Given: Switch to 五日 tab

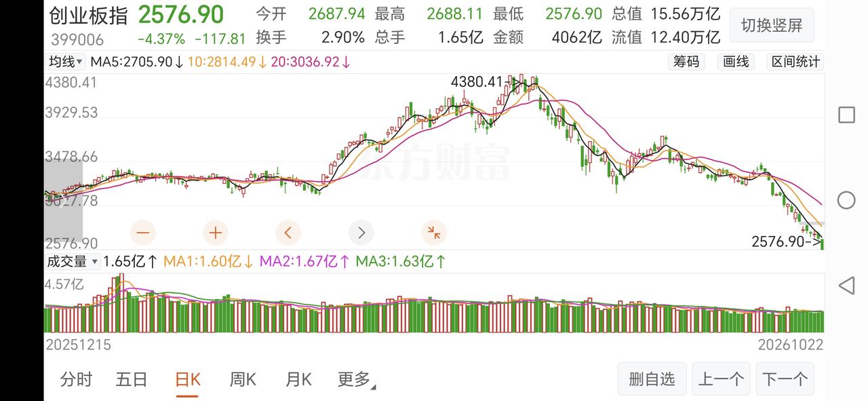Looking at the screenshot, I should [x=132, y=379].
